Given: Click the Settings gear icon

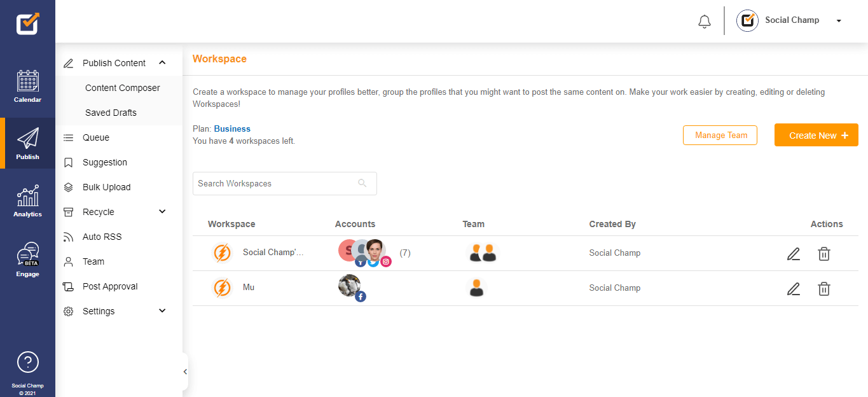Looking at the screenshot, I should coord(69,311).
